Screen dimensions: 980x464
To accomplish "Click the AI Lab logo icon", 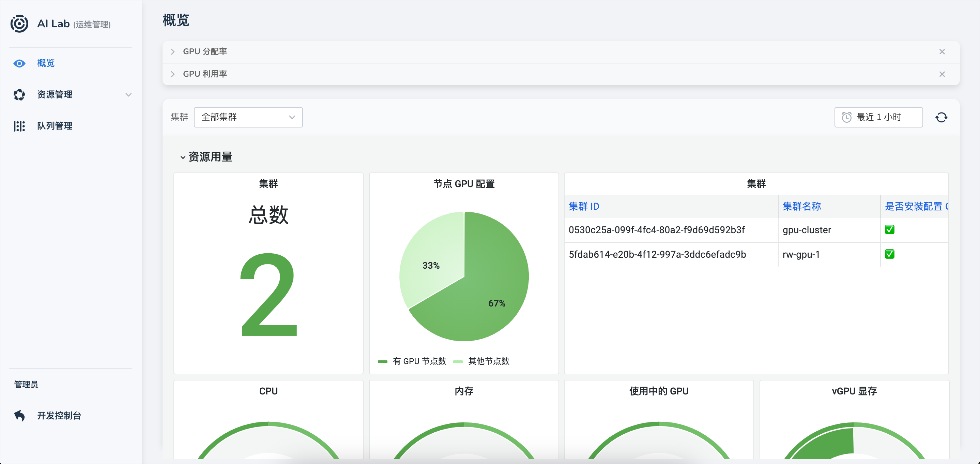I will pos(19,24).
